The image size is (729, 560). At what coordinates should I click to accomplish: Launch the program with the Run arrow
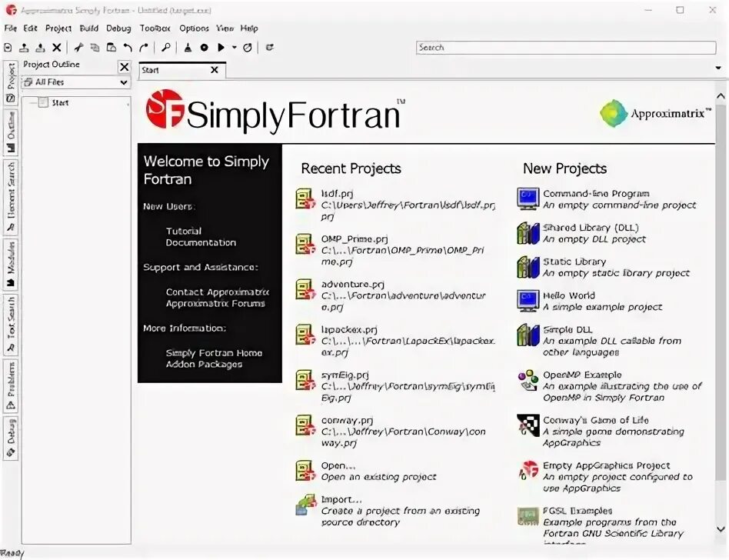point(221,47)
